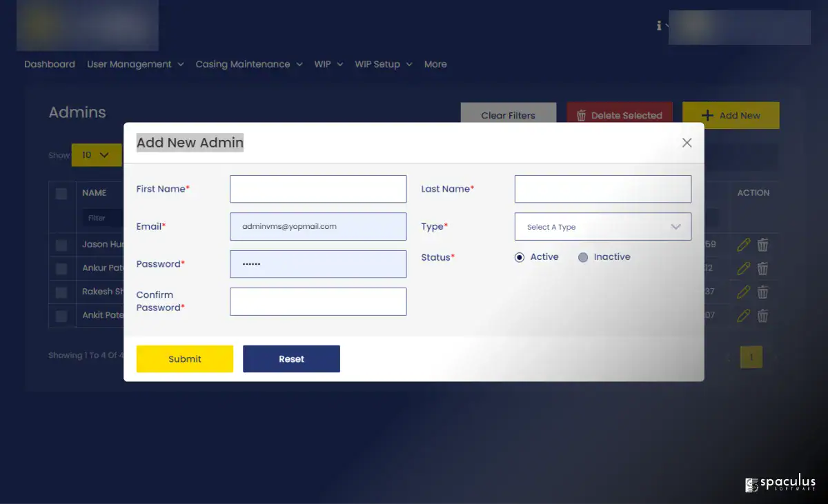828x504 pixels.
Task: Open the Dashboard menu item
Action: (50, 64)
